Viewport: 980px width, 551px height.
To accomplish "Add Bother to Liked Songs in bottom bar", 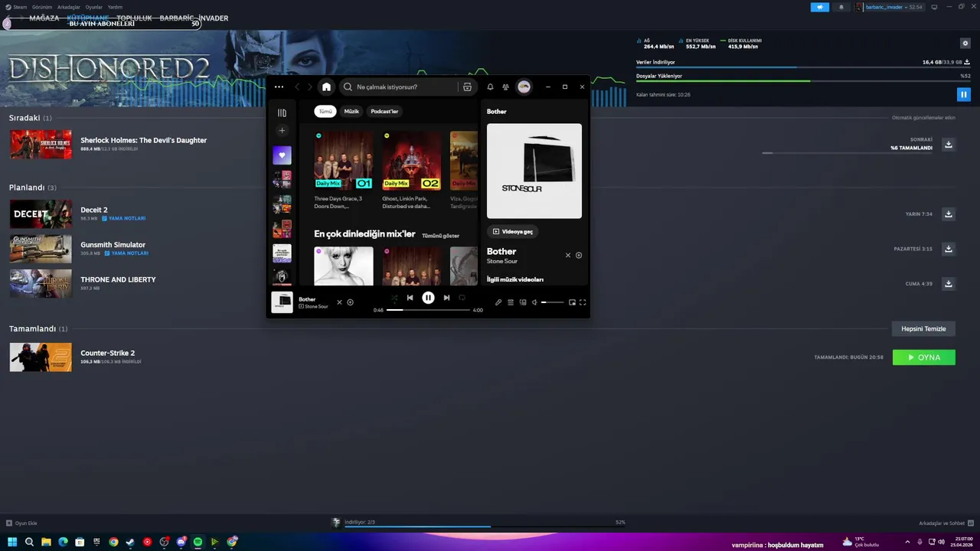I will point(350,302).
